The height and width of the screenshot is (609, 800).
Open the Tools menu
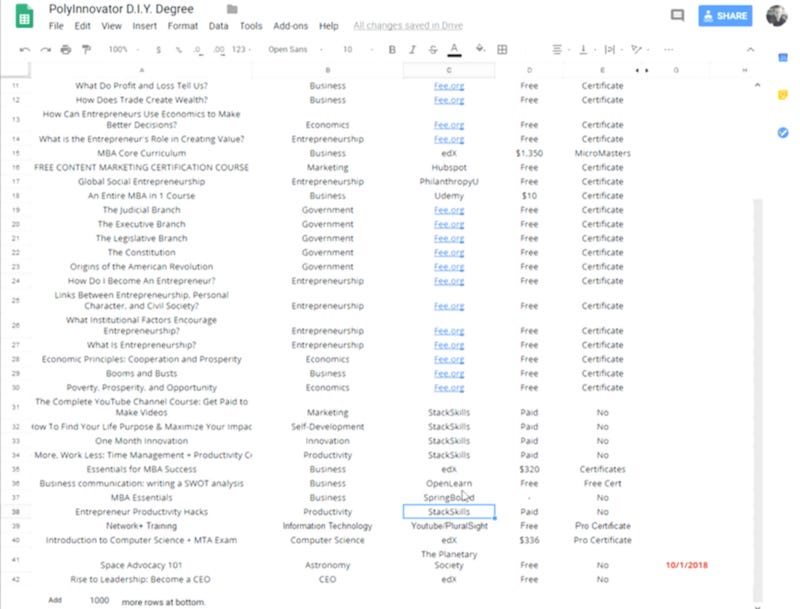251,26
